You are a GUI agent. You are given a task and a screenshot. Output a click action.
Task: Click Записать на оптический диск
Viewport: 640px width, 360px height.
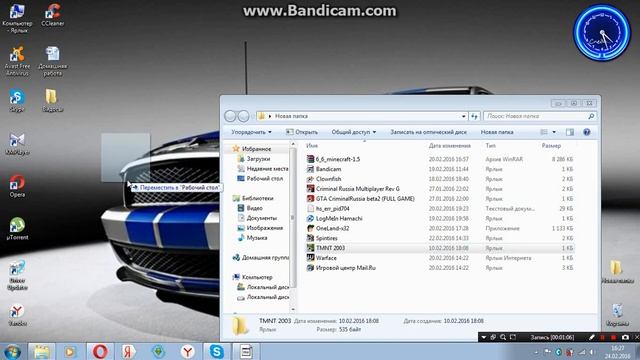click(429, 132)
